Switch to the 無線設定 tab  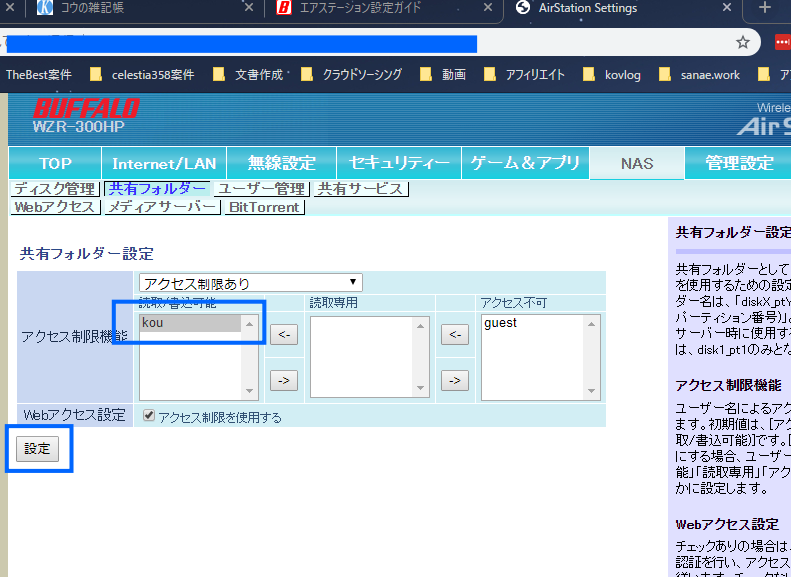[281, 163]
